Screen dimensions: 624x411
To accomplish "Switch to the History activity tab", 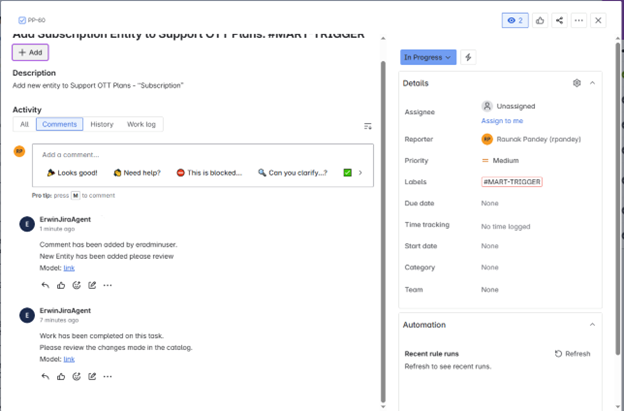I will [x=101, y=125].
